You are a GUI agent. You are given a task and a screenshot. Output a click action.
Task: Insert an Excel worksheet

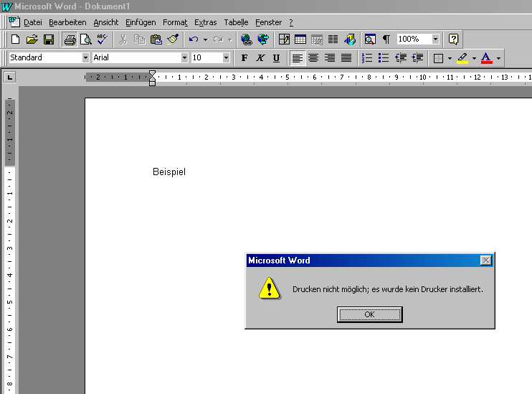click(x=317, y=39)
